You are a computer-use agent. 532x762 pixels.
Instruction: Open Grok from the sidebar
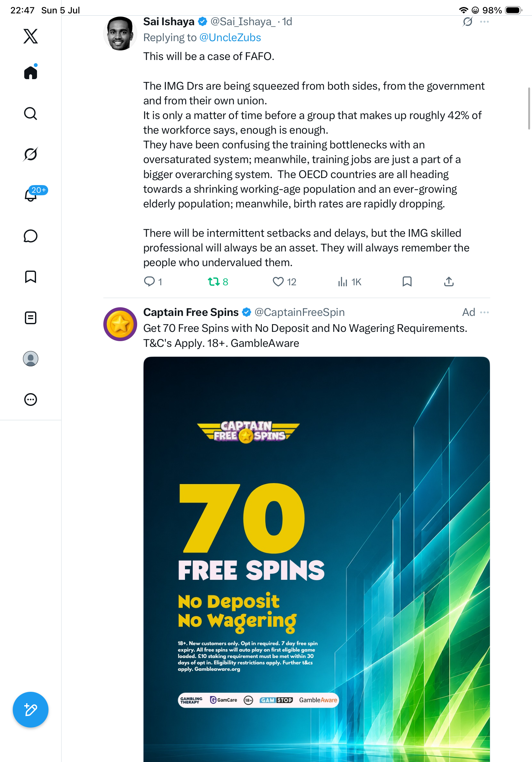point(31,154)
